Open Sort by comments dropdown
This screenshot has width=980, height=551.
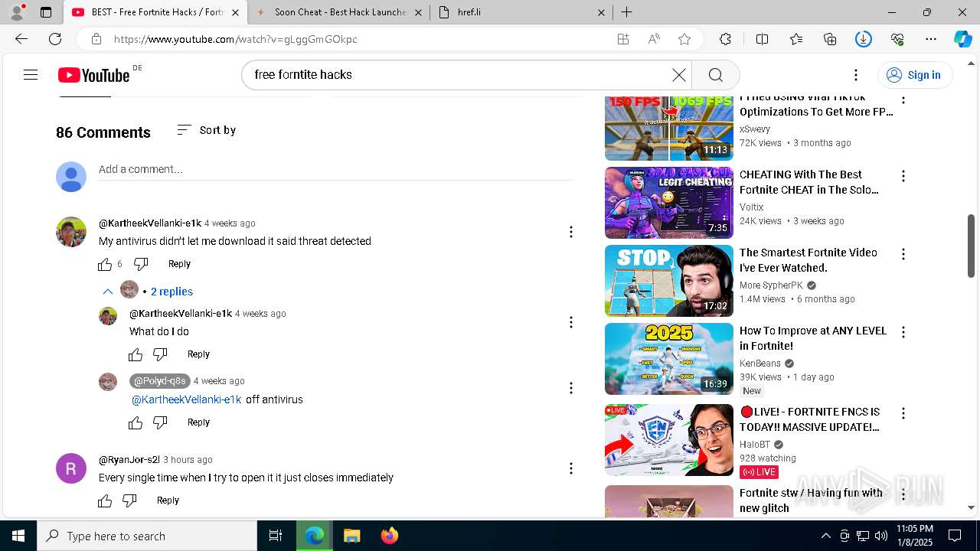click(x=206, y=130)
